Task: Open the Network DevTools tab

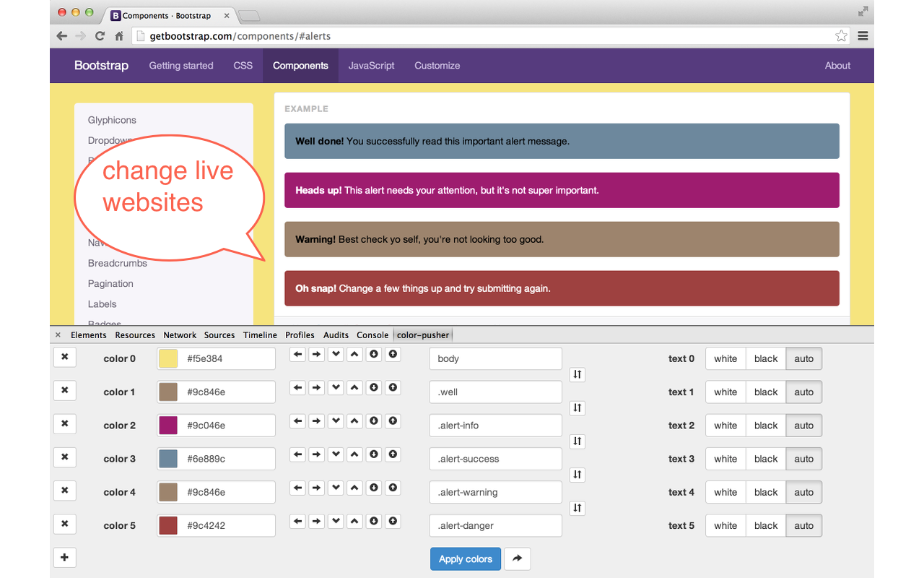Action: 180,335
